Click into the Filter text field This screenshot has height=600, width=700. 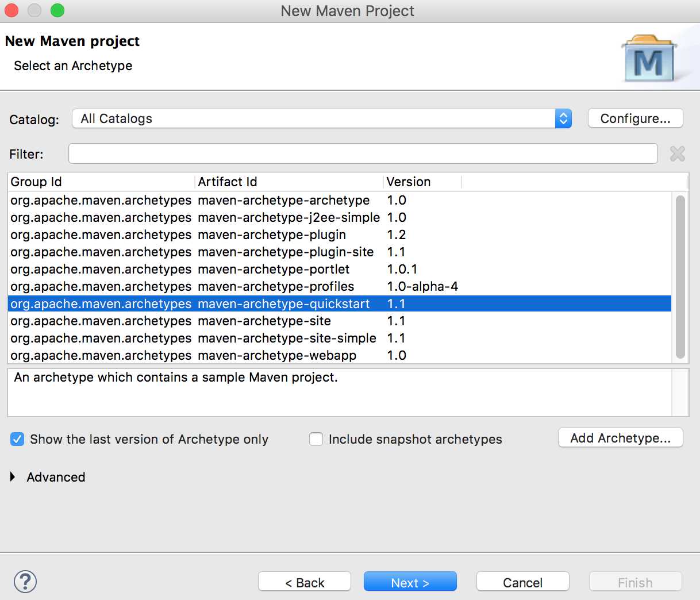point(363,153)
